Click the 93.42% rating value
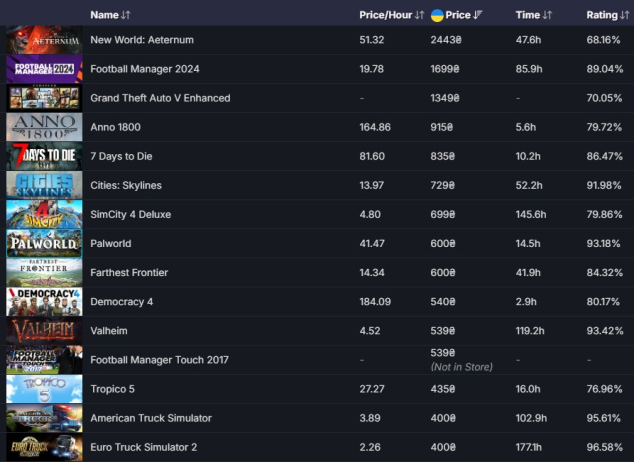 pos(604,331)
